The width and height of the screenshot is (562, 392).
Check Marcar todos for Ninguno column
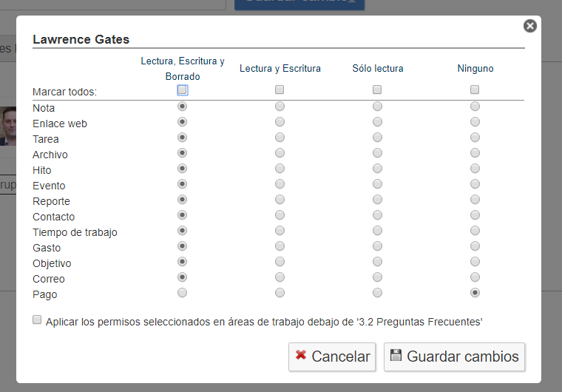pyautogui.click(x=475, y=89)
